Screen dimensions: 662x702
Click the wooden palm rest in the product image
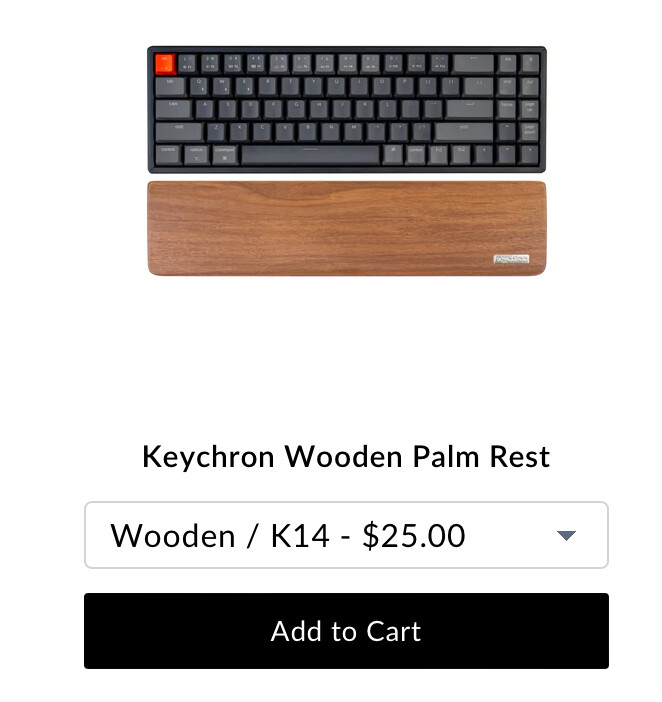coord(347,228)
